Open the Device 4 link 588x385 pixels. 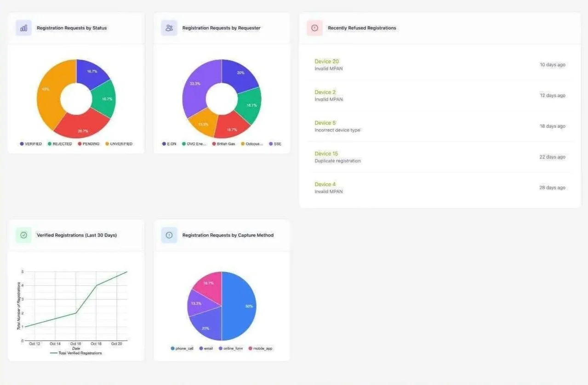pos(325,185)
